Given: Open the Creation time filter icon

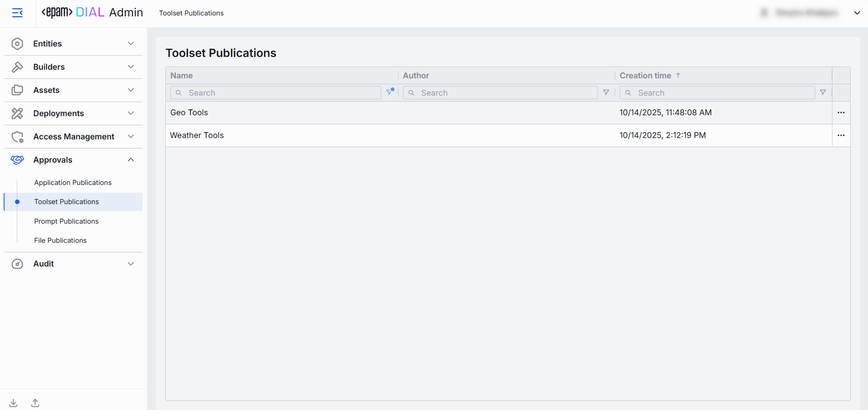Looking at the screenshot, I should tap(822, 92).
